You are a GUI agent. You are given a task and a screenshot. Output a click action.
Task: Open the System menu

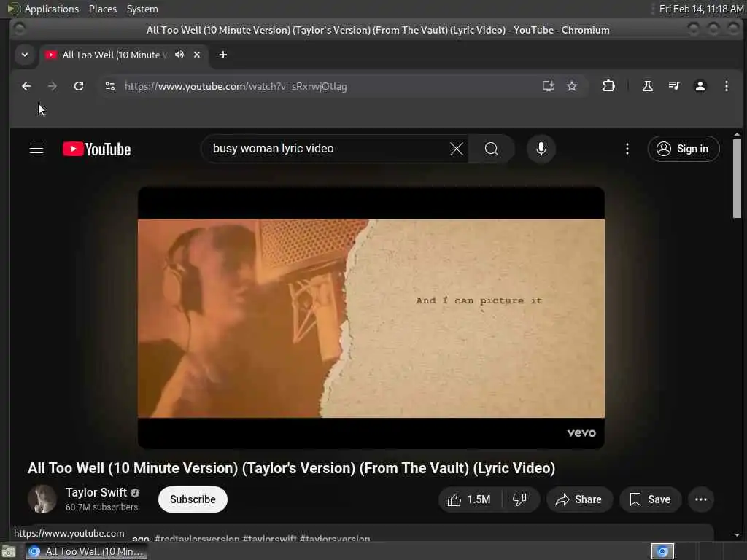pyautogui.click(x=142, y=9)
